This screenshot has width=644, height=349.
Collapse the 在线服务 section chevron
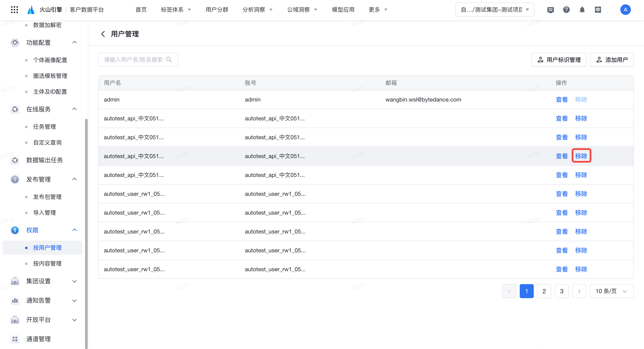[x=75, y=109]
